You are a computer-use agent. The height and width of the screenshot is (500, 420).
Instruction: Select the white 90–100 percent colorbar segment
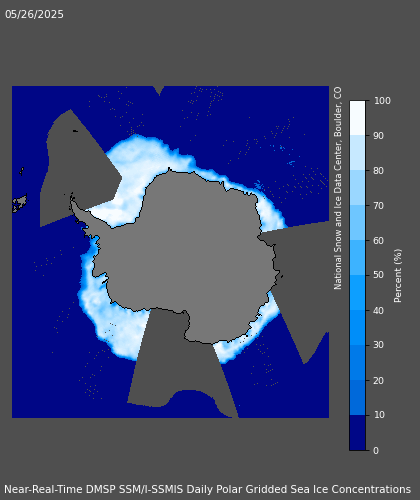(357, 118)
